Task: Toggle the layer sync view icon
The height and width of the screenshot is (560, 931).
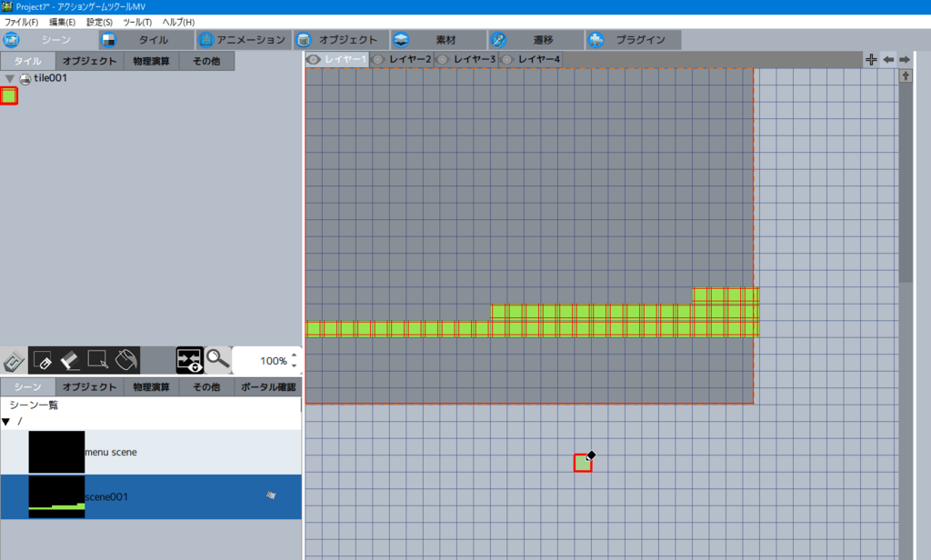Action: (189, 361)
